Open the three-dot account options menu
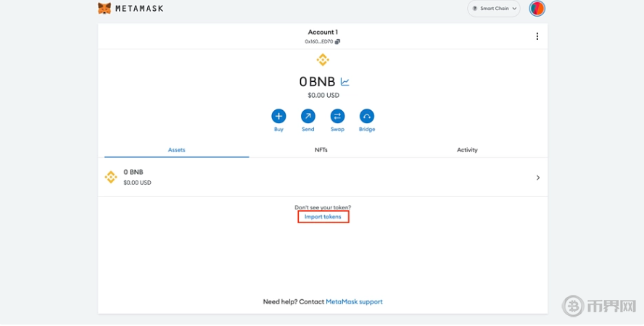 [x=537, y=37]
